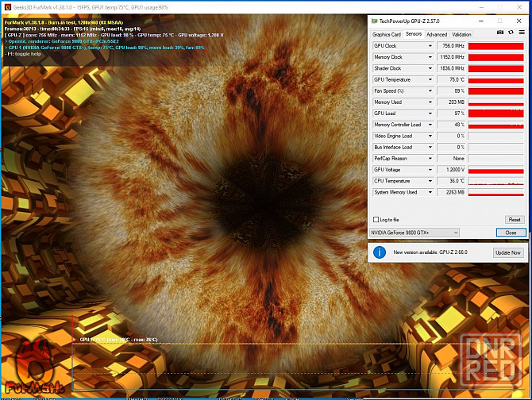The width and height of the screenshot is (532, 400).
Task: Expand the GPU Temperature sensor dropdown
Action: (430, 79)
